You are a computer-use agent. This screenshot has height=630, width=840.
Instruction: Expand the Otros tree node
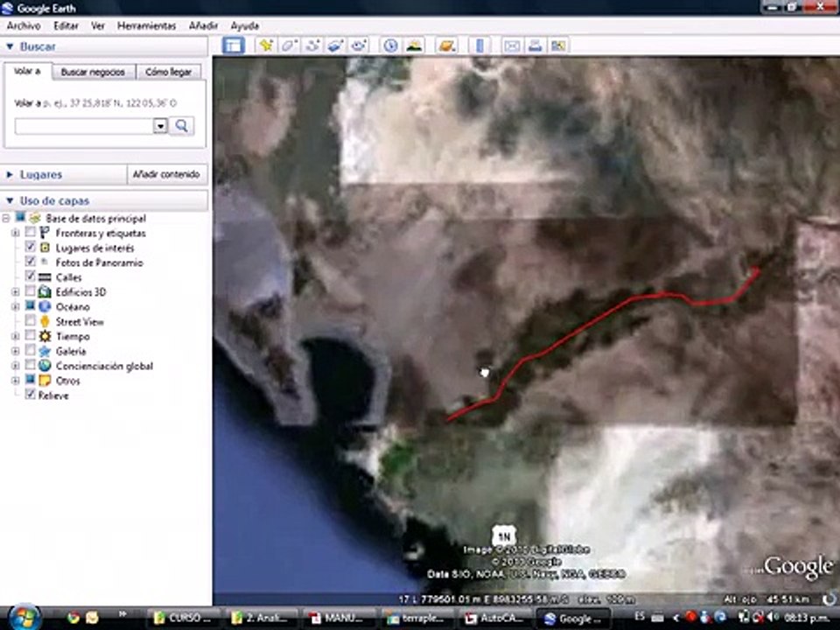(x=16, y=381)
